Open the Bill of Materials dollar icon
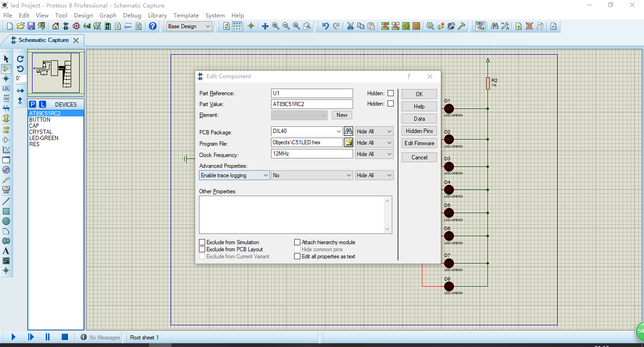 [x=118, y=26]
